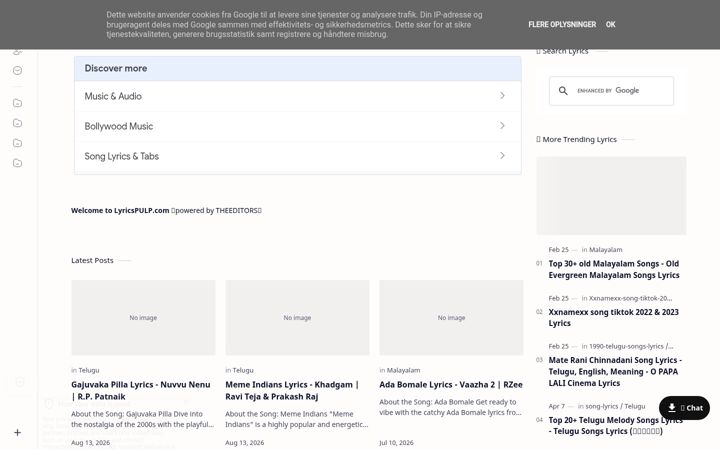This screenshot has width=720, height=450.
Task: Open the bottom folder icon in left sidebar
Action: [17, 163]
